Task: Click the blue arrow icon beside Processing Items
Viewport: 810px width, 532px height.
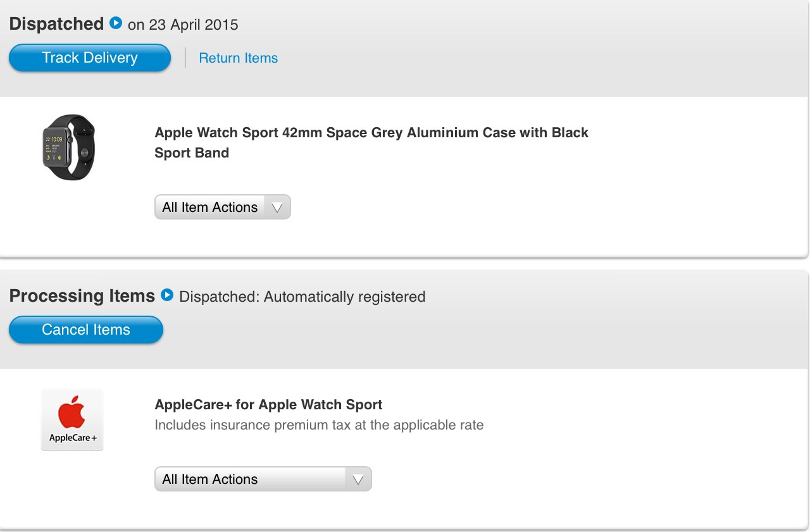Action: pos(167,295)
